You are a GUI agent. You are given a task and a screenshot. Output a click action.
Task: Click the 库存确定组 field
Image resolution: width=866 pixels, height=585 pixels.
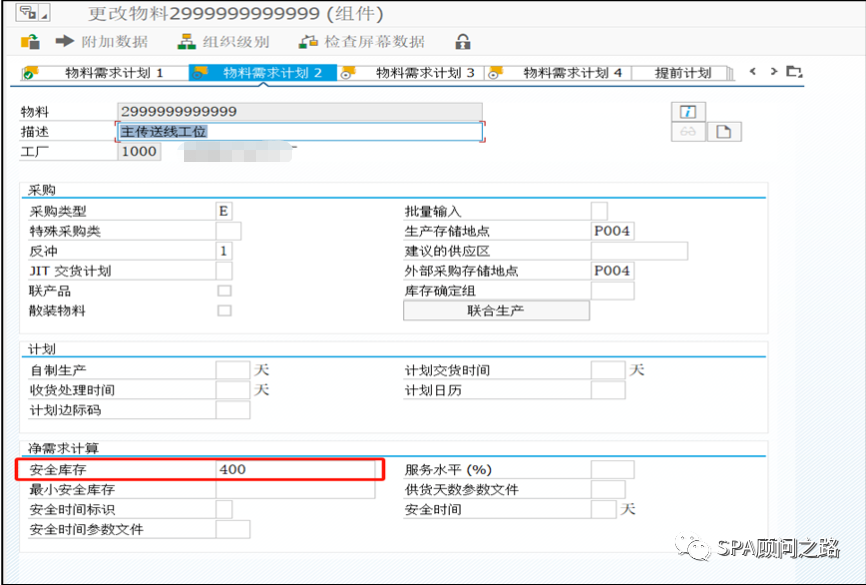point(612,291)
